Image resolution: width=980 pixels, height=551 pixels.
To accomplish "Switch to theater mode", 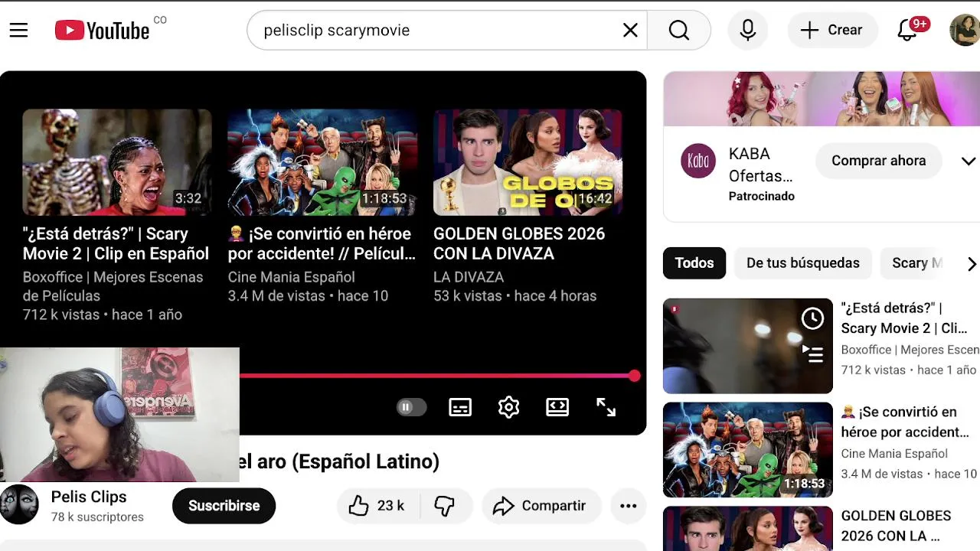I will pos(557,408).
